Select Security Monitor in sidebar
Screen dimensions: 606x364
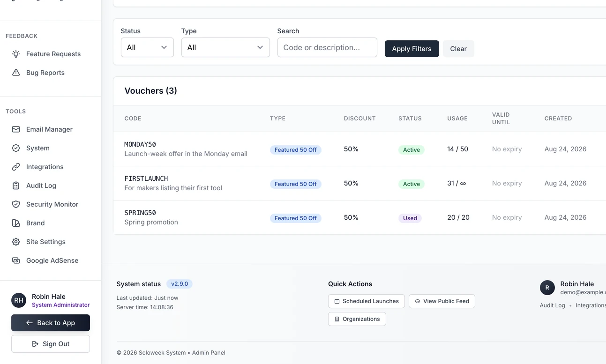[x=51, y=204]
